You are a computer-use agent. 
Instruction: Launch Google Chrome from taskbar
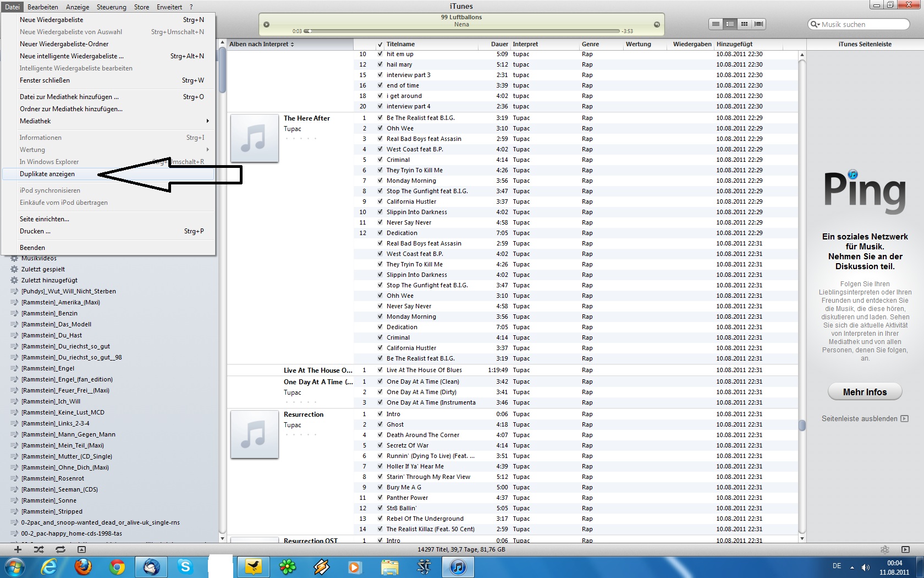click(x=117, y=566)
